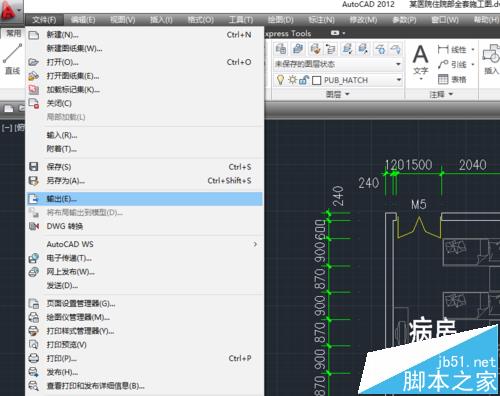Open the 绘图(D) menu
The image size is (500, 396).
(x=281, y=20)
